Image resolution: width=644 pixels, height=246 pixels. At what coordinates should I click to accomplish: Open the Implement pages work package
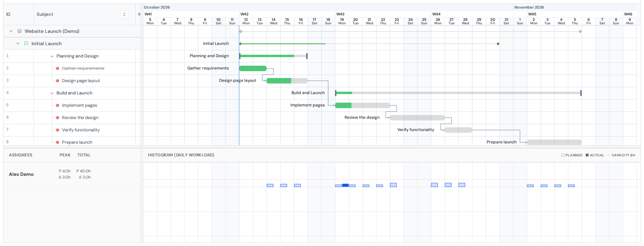(x=79, y=105)
